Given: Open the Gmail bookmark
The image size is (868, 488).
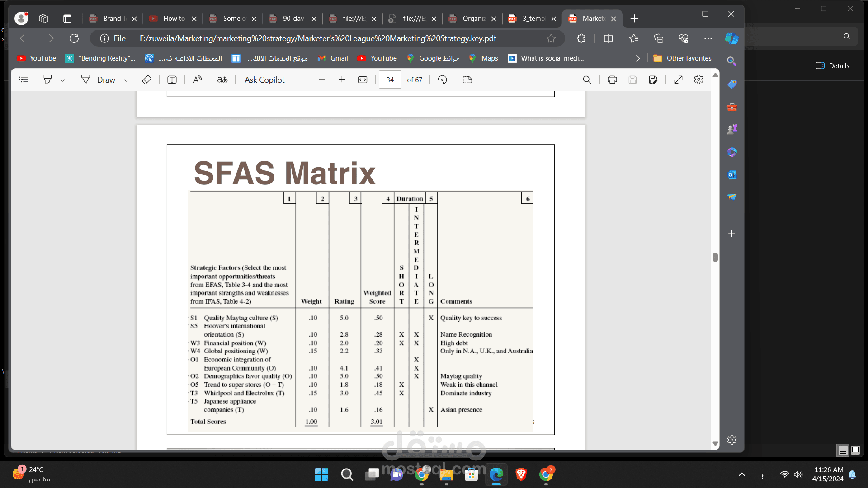Looking at the screenshot, I should pos(333,58).
